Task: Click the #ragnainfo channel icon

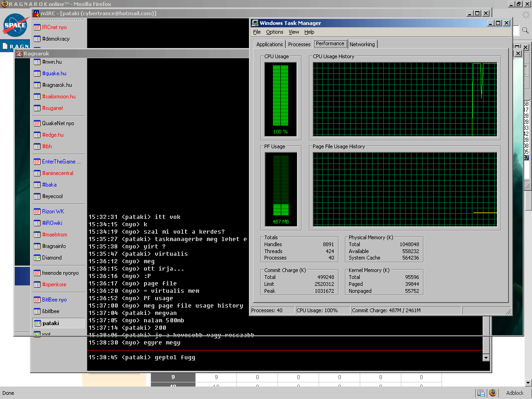Action: tap(37, 246)
